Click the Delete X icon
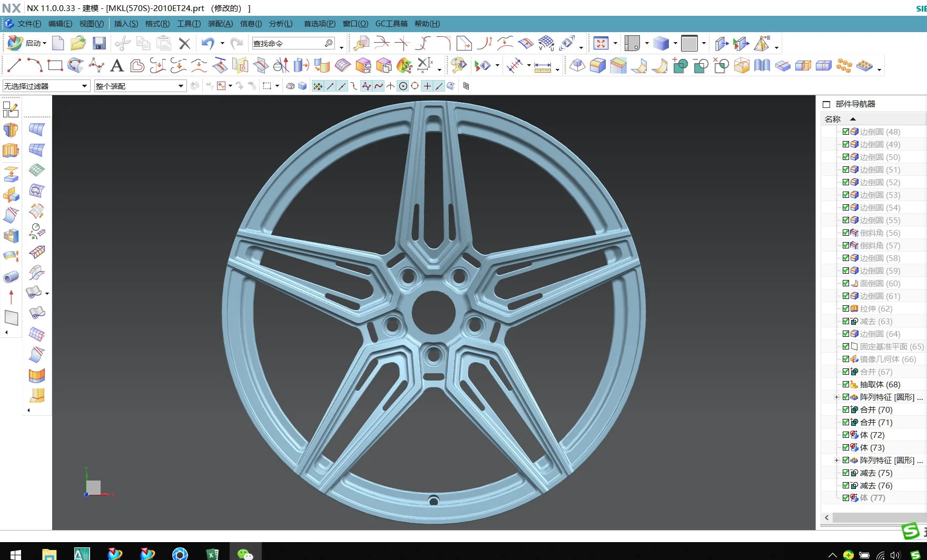The image size is (927, 560). [x=184, y=44]
